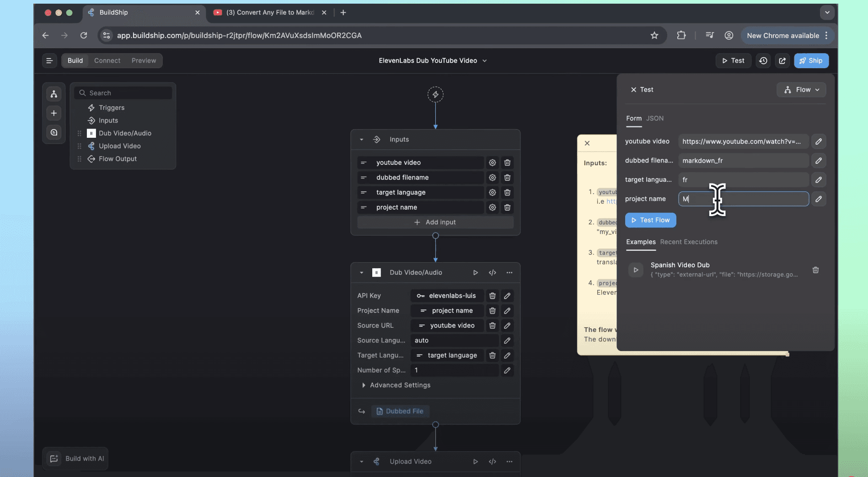868x477 pixels.
Task: Select Triggers in the node list
Action: tap(111, 108)
